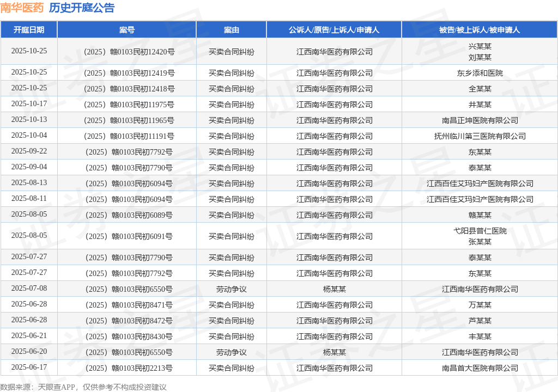
Task: Click date 2025-06-17
Action: [x=29, y=367]
